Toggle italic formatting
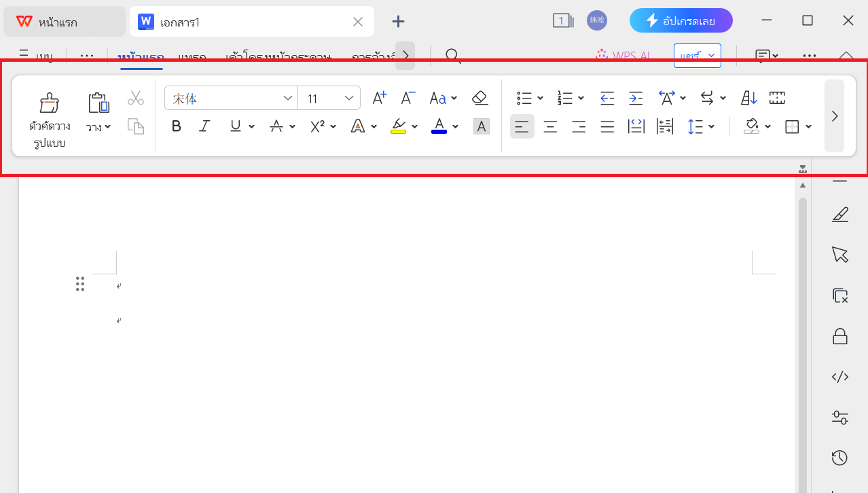The height and width of the screenshot is (493, 868). (x=204, y=126)
